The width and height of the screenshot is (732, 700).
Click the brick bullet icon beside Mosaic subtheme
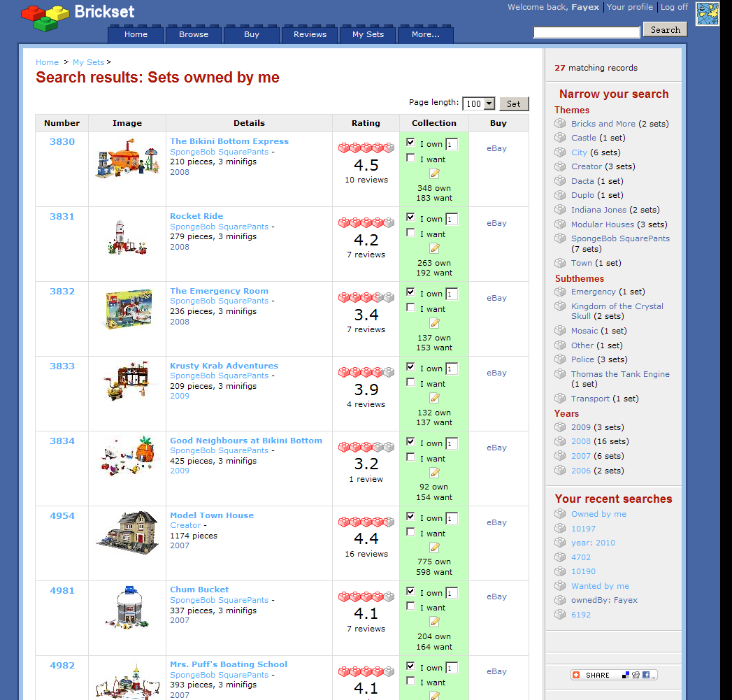point(560,331)
